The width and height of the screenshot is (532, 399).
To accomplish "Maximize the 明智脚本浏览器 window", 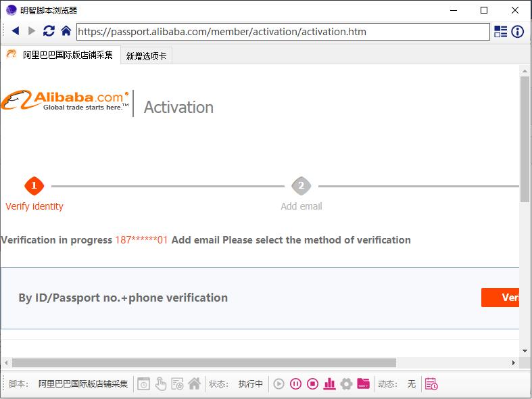I will [484, 10].
